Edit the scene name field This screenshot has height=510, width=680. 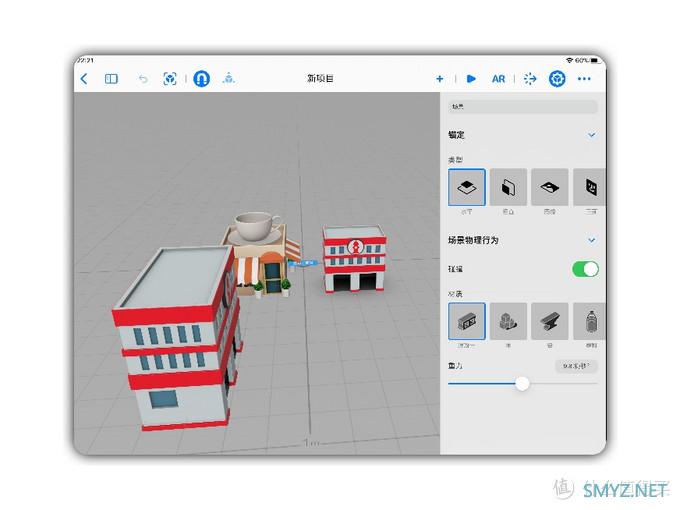(x=522, y=106)
